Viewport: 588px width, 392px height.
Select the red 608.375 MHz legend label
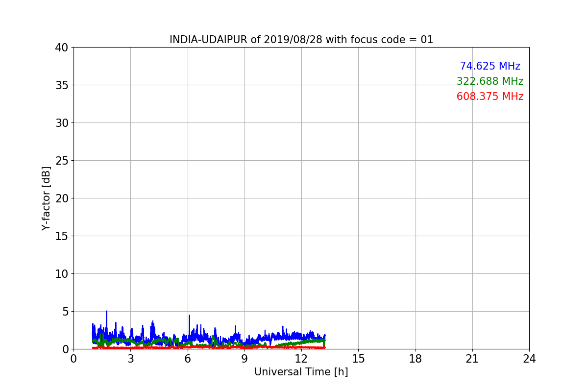[490, 97]
